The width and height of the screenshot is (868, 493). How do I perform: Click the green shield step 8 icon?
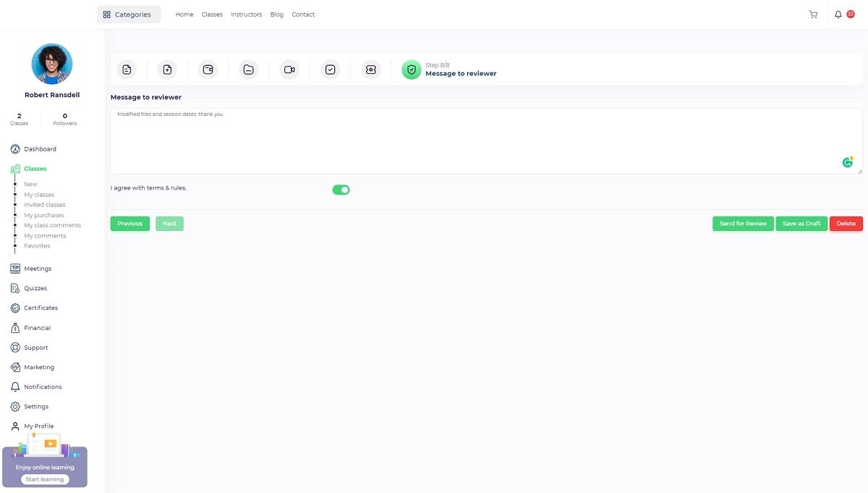click(x=411, y=69)
